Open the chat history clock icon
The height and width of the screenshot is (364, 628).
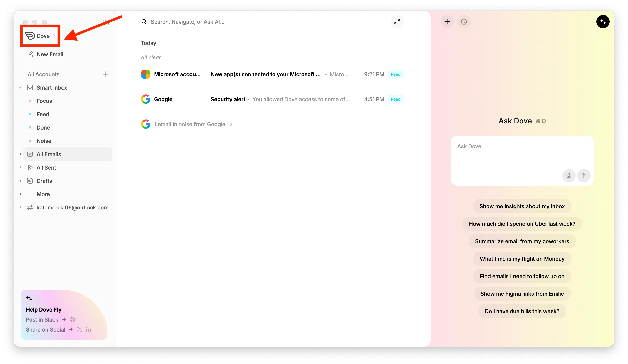(464, 22)
